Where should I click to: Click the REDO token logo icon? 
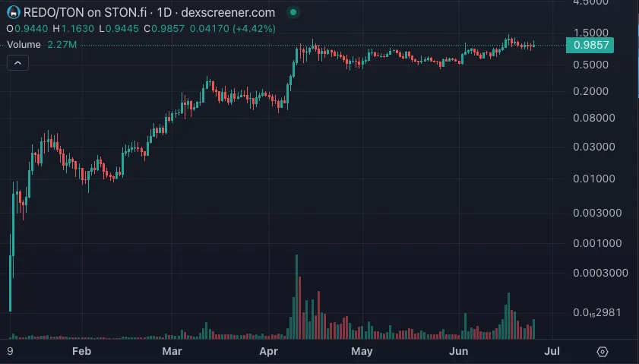(11, 13)
